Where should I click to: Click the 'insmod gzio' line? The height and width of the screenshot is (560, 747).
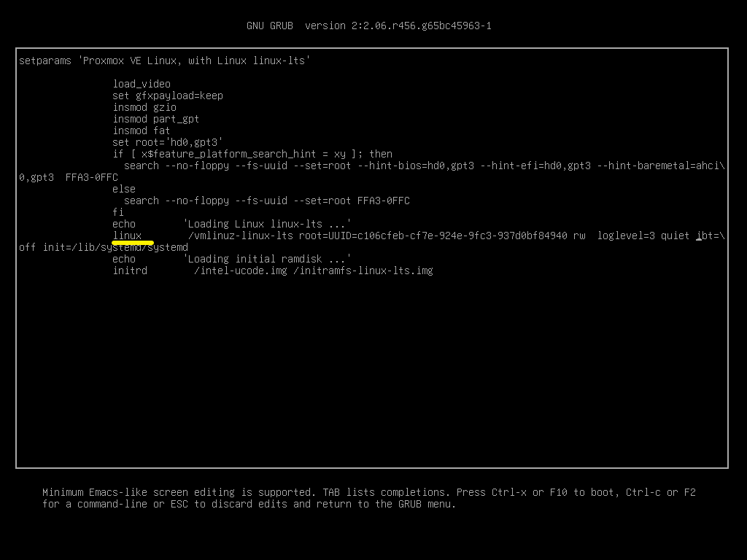(x=144, y=108)
